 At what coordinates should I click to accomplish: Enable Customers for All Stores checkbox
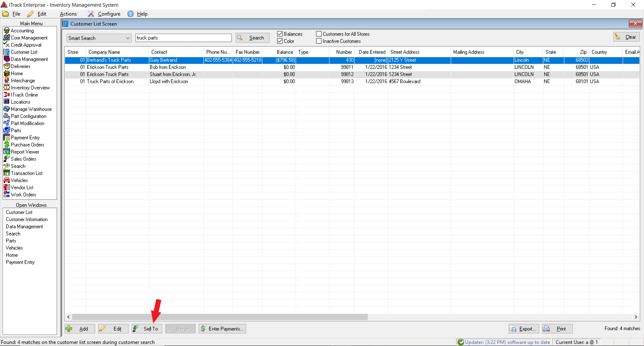point(319,34)
